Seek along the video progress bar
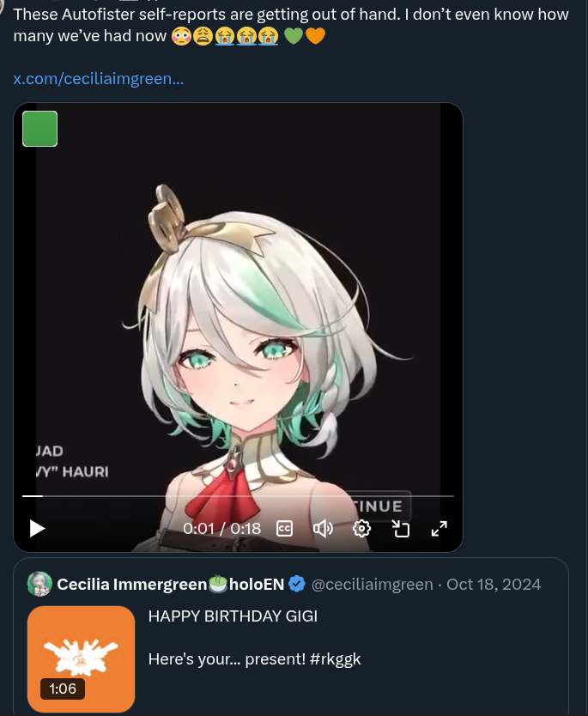The image size is (588, 716). (x=238, y=495)
